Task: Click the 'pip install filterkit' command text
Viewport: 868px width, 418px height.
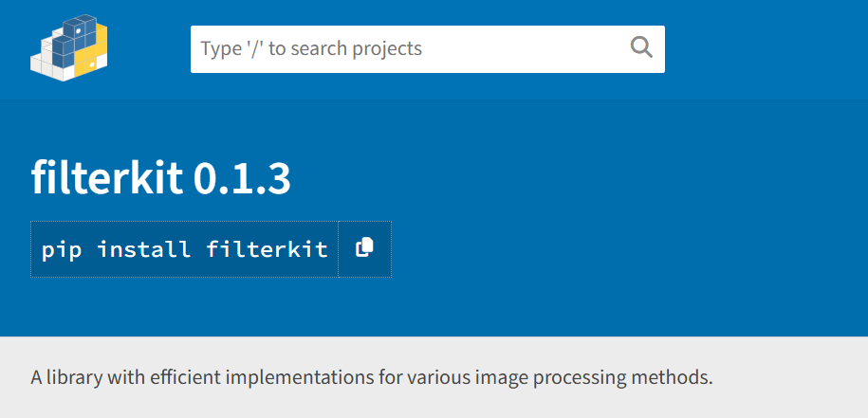Action: 184,250
